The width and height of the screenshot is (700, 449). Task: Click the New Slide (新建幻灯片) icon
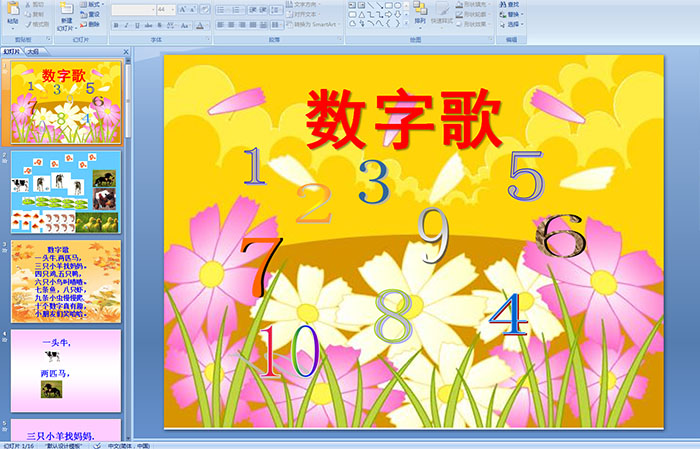point(67,9)
